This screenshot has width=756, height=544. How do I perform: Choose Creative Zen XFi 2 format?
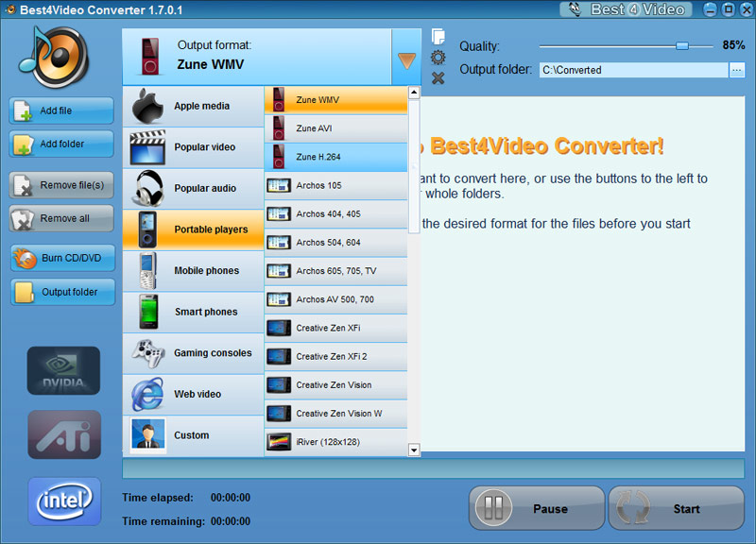click(x=336, y=357)
